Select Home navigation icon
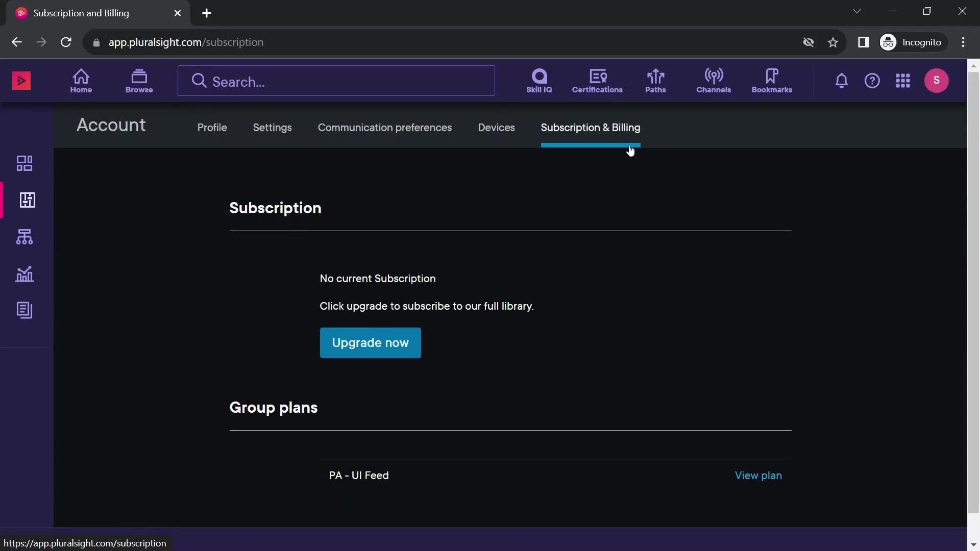This screenshot has width=980, height=551. tap(81, 80)
